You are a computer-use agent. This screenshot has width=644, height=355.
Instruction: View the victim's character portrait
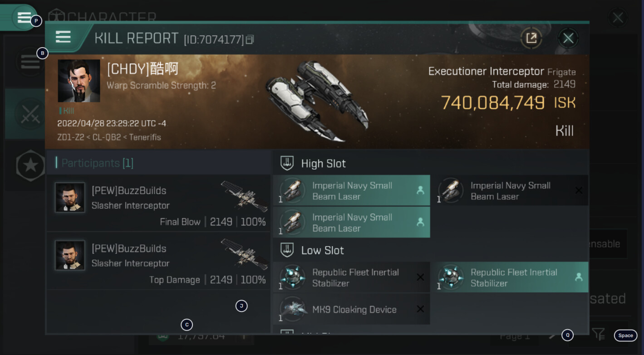coord(79,81)
